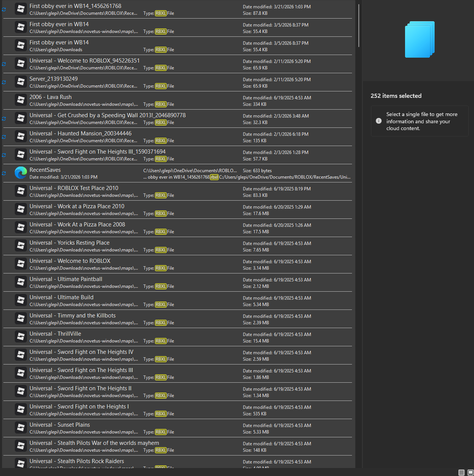This screenshot has width=474, height=476.
Task: Click 'Date modified: 6/19/2025 8:19 PM' of ROBLOX Test Place 2010
Action: (277, 189)
